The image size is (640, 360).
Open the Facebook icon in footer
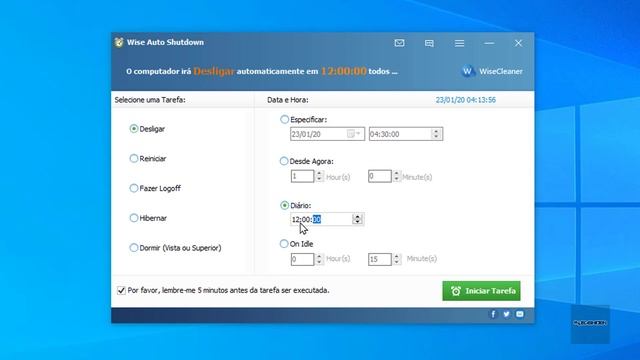click(493, 314)
